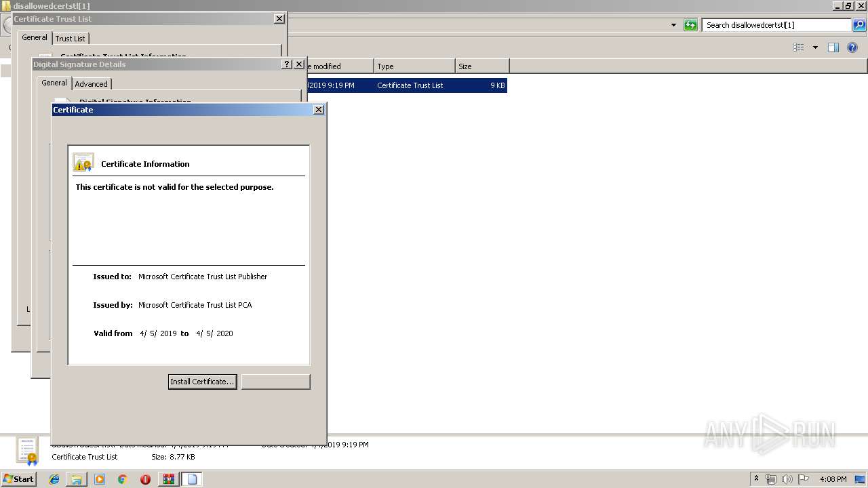The image size is (868, 488).
Task: Open Windows Media Player from taskbar
Action: (100, 479)
